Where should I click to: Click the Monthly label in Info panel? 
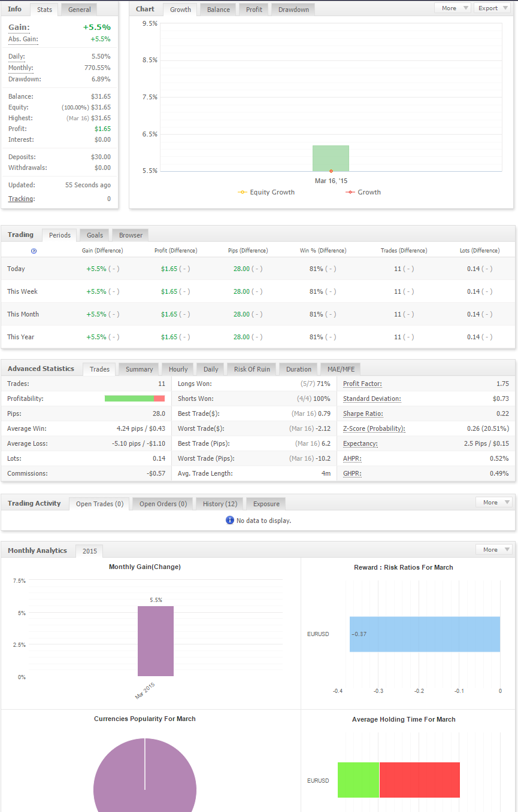(x=21, y=68)
